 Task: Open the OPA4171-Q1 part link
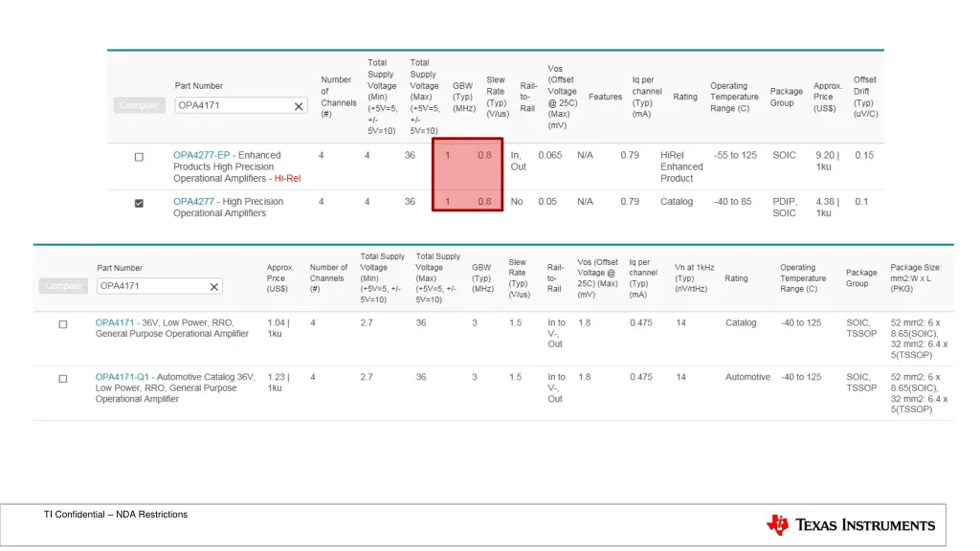click(122, 377)
